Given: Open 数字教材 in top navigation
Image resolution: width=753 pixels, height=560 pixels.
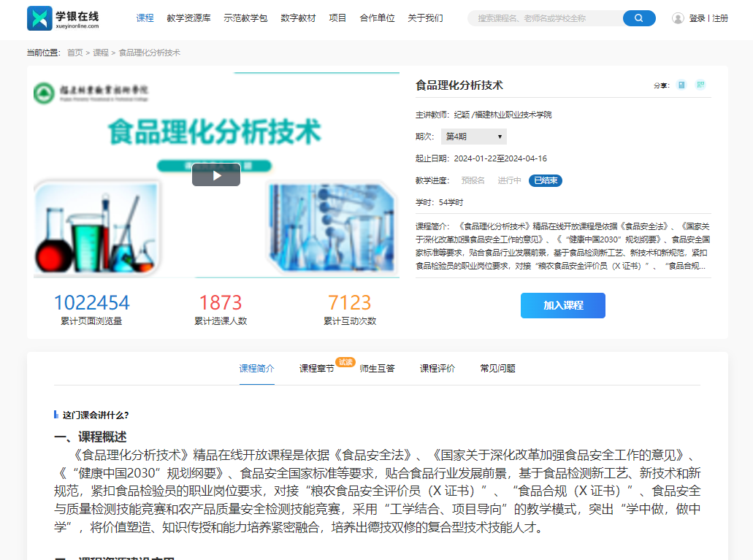Looking at the screenshot, I should point(298,18).
